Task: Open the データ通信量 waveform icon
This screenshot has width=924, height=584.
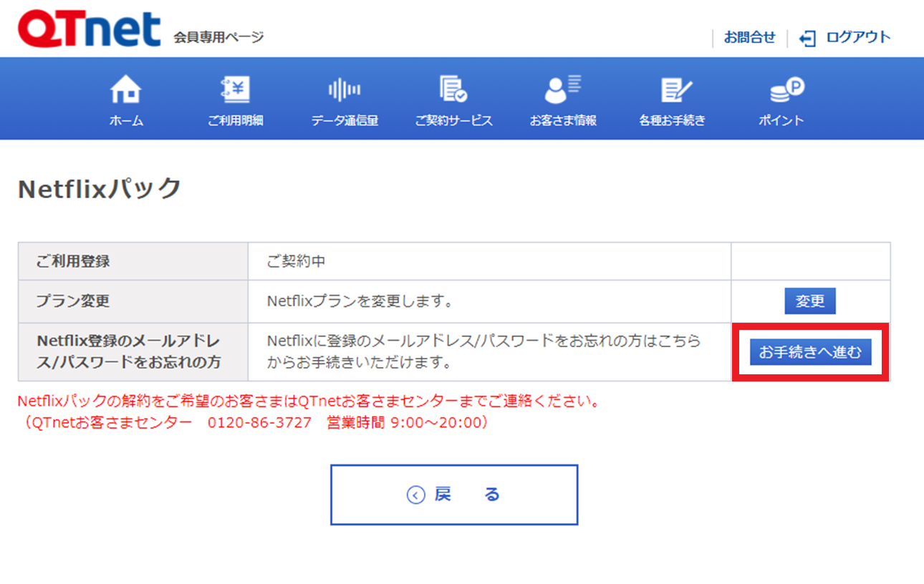Action: 345,90
